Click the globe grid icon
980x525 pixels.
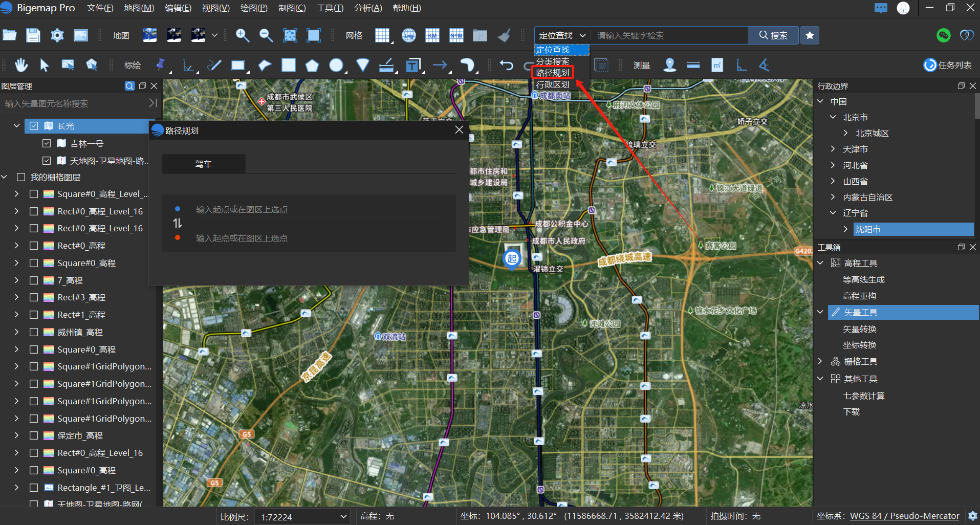[x=408, y=35]
